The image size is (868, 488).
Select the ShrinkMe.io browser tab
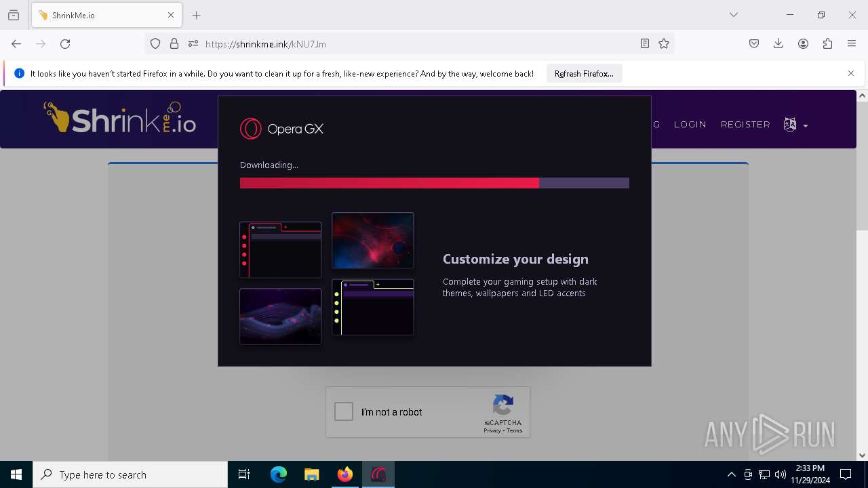(106, 15)
